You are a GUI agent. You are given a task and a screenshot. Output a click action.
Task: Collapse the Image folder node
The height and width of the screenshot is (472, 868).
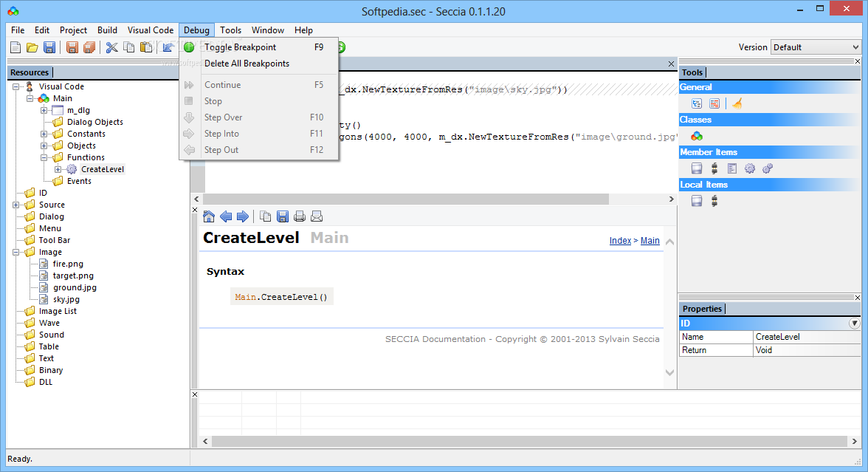pos(16,252)
